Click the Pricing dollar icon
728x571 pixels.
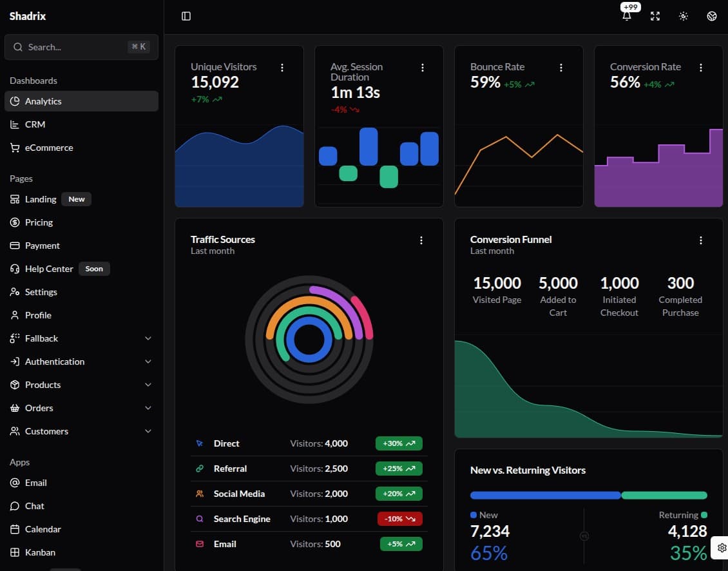click(x=15, y=222)
